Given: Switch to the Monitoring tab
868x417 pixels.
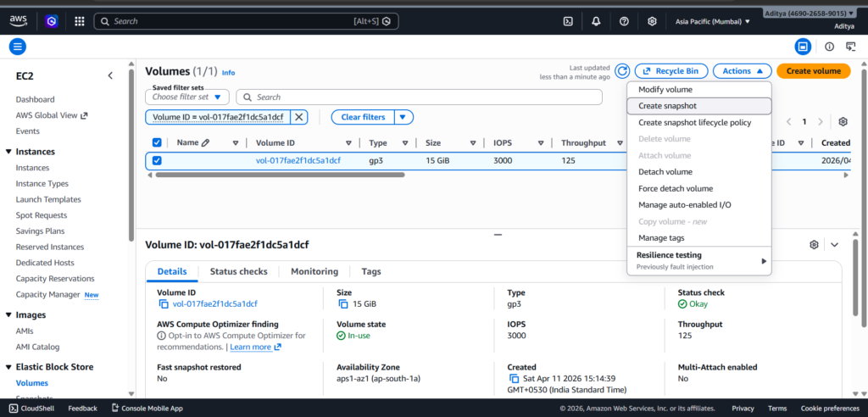Looking at the screenshot, I should click(314, 271).
